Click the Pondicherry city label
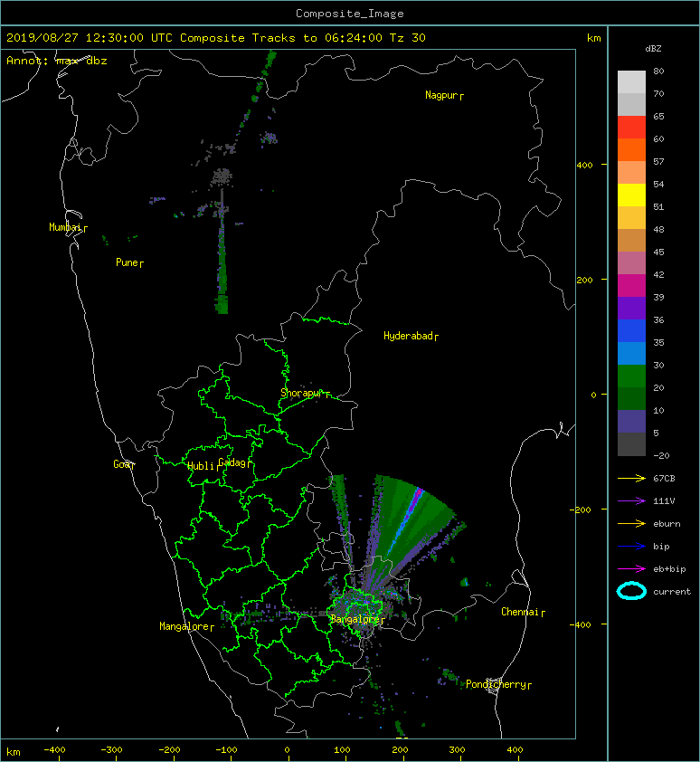700x762 pixels. point(496,684)
